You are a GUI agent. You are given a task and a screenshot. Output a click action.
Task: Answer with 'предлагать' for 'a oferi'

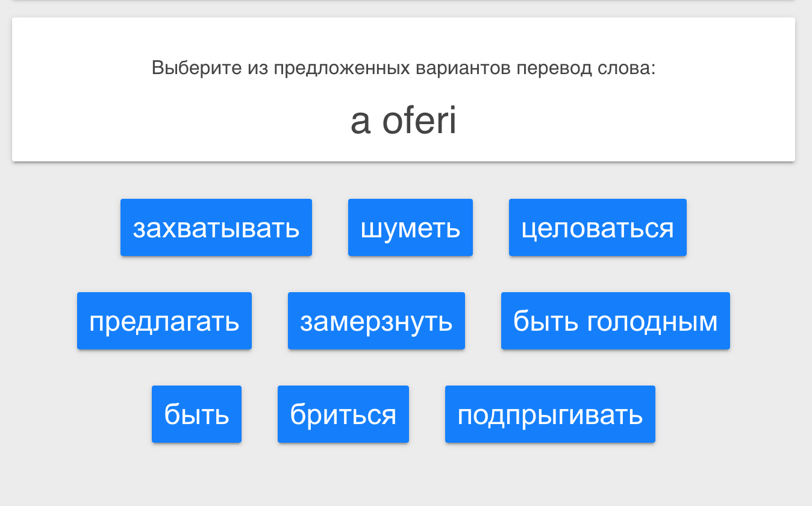tap(164, 321)
